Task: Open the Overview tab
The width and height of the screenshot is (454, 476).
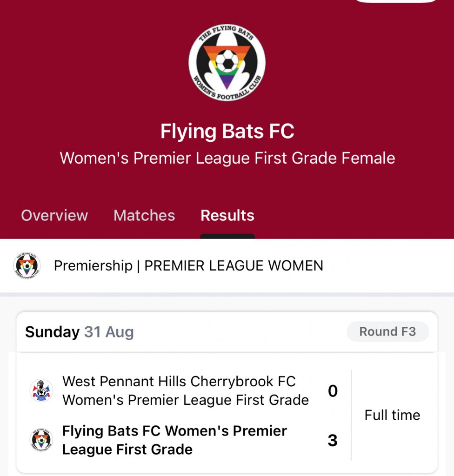Action: 54,215
